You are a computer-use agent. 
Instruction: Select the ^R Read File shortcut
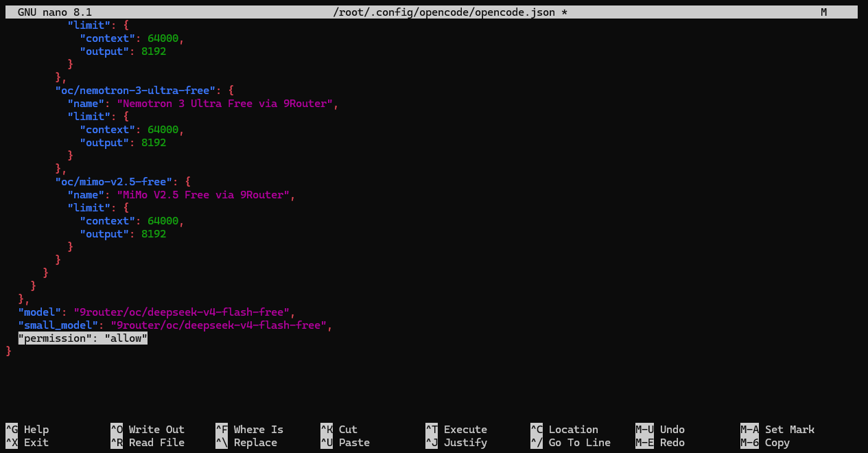pyautogui.click(x=148, y=443)
